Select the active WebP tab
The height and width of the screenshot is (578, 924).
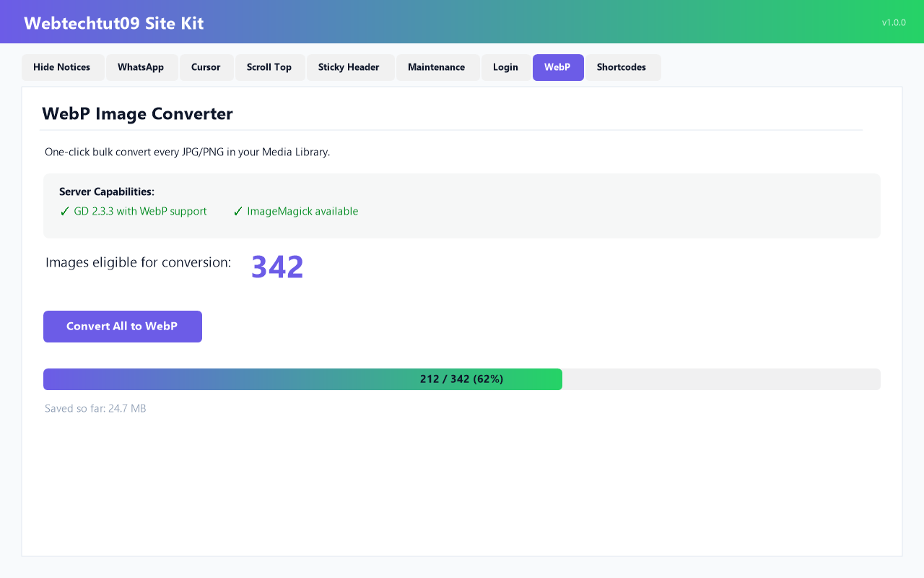[x=557, y=67]
